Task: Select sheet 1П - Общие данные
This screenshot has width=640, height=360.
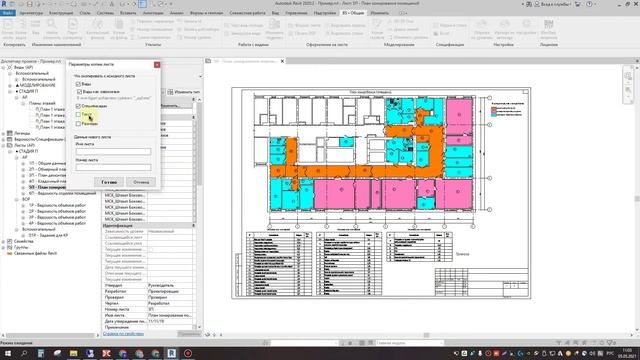Action: 47,163
